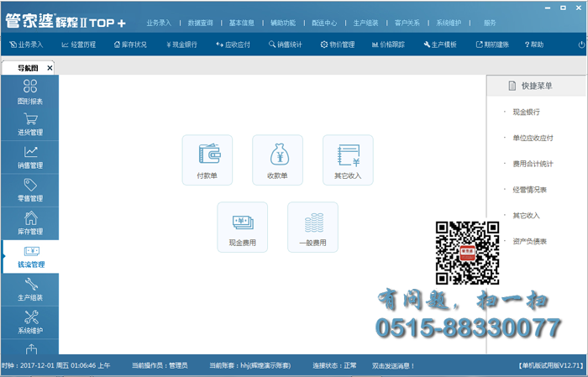The width and height of the screenshot is (588, 377).
Task: Open the 系统维护 top menu
Action: [449, 23]
